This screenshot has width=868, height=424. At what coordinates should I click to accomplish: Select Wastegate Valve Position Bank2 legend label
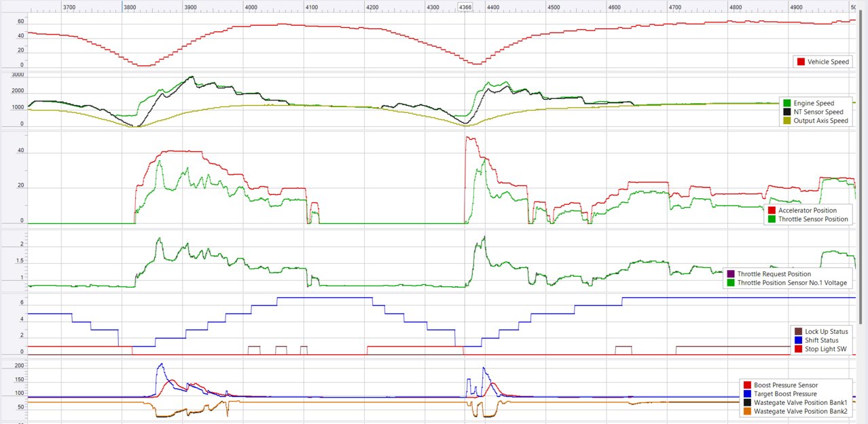(x=801, y=411)
